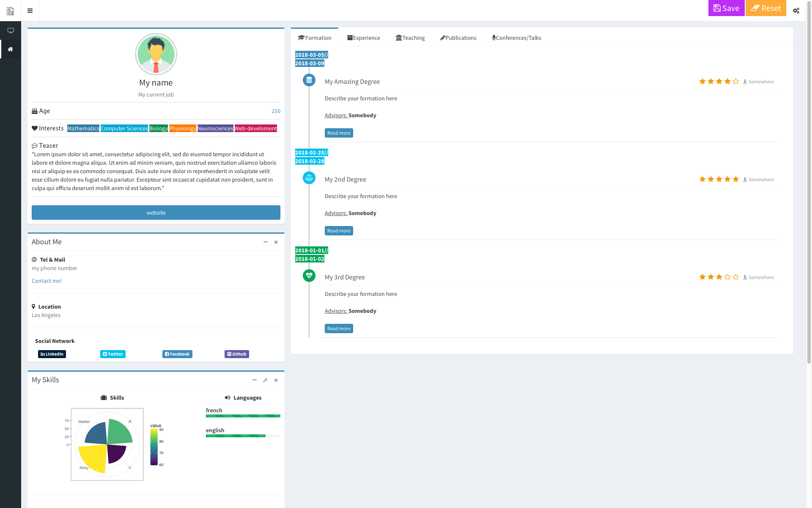Click the Physiology interest tag
The width and height of the screenshot is (812, 508).
point(183,128)
